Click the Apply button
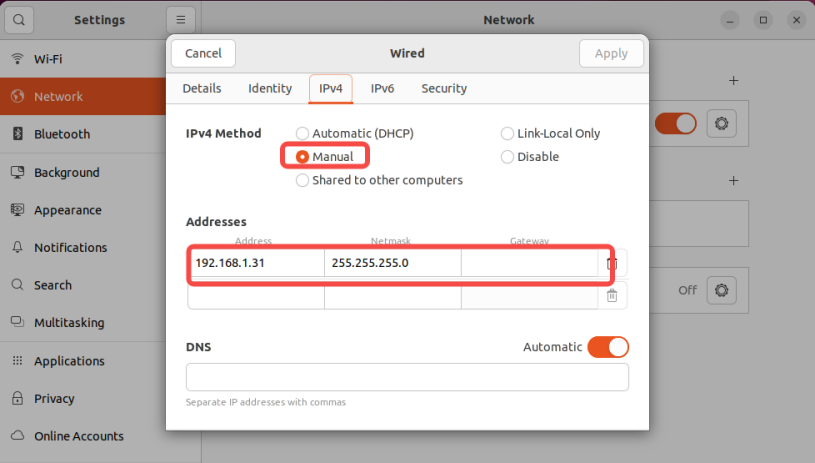815x463 pixels. click(611, 53)
